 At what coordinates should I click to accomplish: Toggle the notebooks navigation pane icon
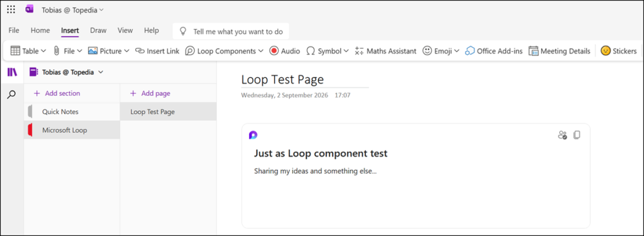[x=12, y=72]
